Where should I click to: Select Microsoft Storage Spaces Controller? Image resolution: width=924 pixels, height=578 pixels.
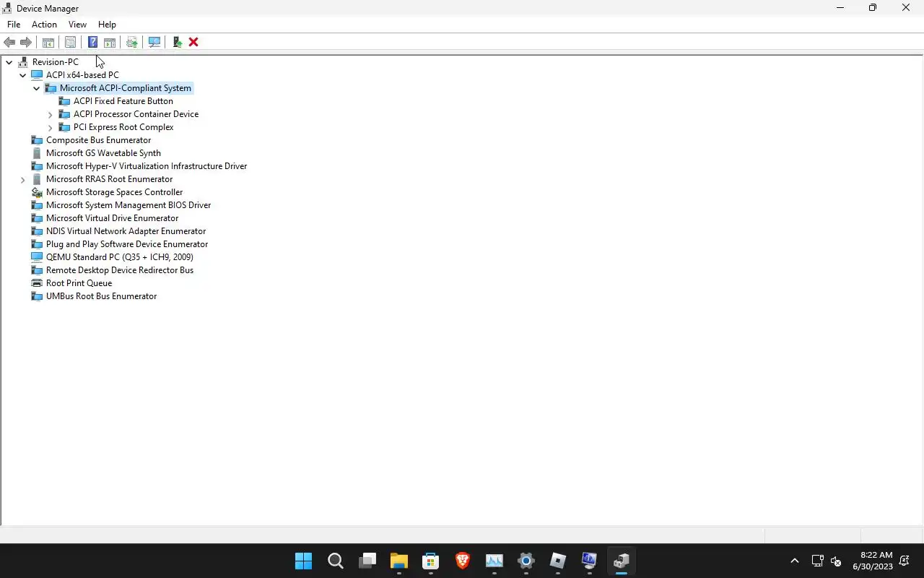click(114, 192)
